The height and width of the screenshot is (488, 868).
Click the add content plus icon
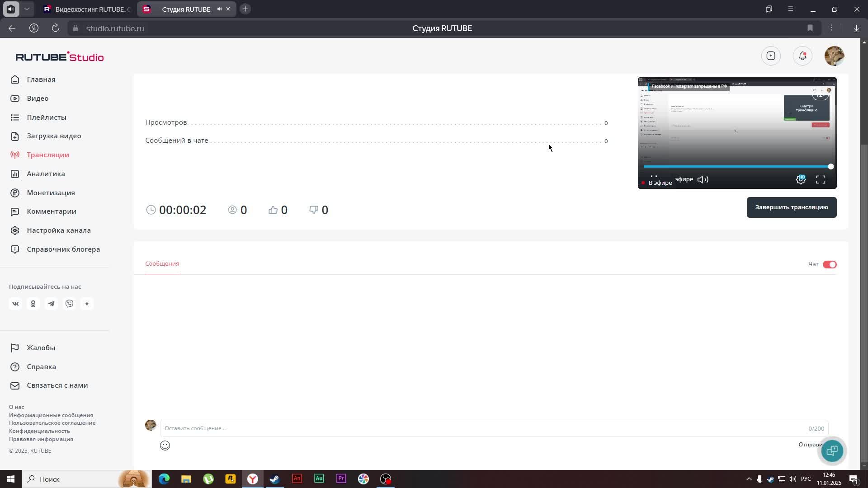tap(771, 56)
